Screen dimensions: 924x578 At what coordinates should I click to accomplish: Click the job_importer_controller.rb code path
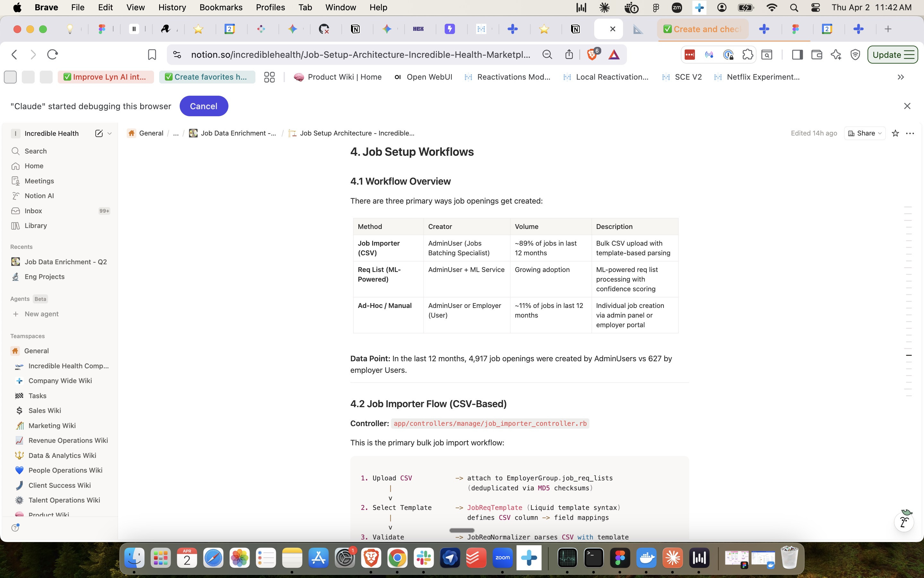pyautogui.click(x=490, y=424)
